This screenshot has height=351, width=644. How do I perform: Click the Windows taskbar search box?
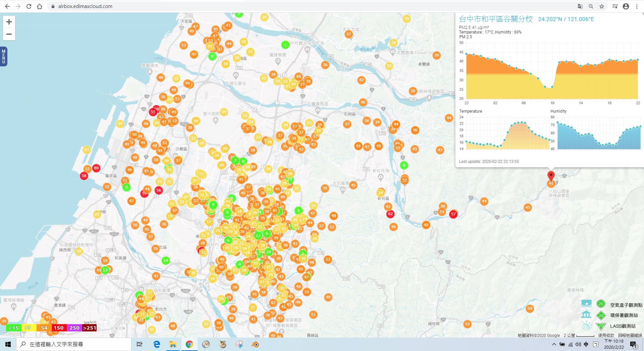pyautogui.click(x=74, y=344)
